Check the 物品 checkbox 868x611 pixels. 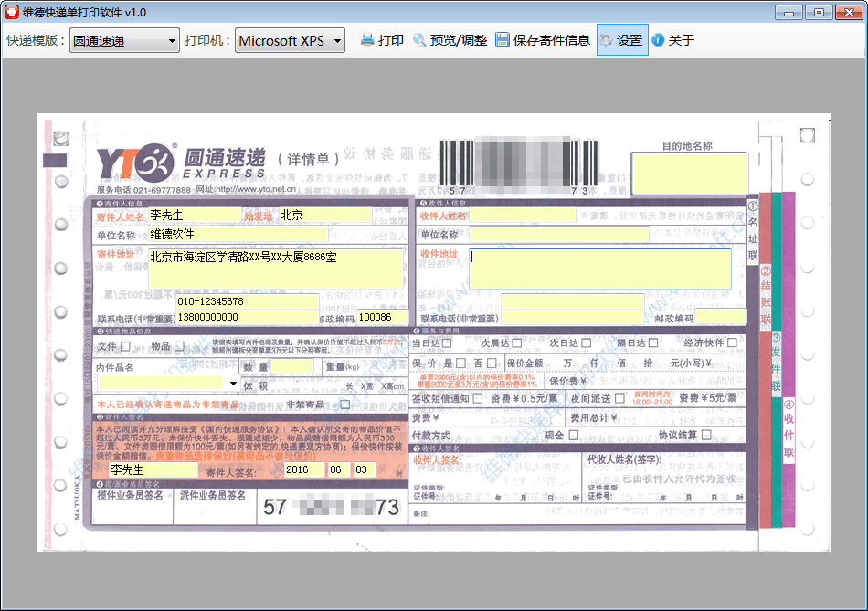click(179, 346)
